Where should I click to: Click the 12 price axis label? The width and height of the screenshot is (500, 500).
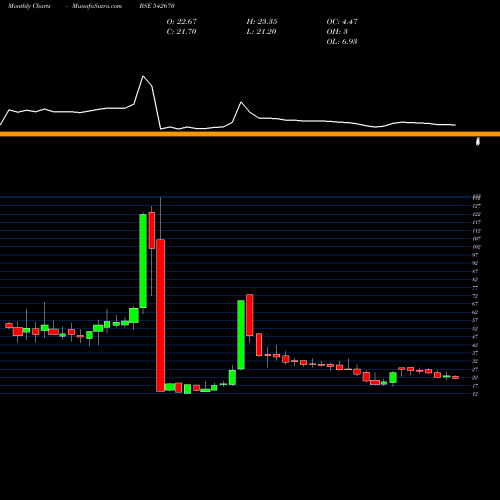475,394
